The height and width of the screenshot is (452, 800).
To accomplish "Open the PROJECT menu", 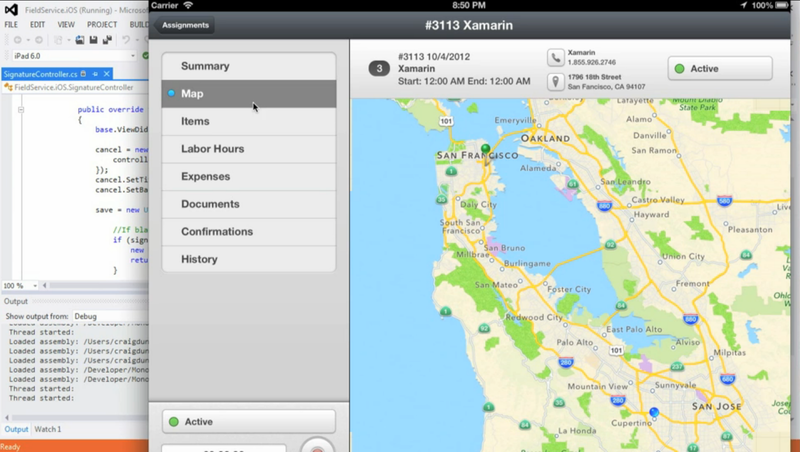I will click(102, 24).
